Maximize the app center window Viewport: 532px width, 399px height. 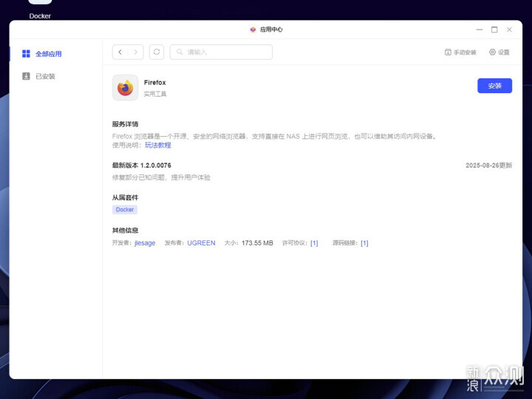pos(494,30)
